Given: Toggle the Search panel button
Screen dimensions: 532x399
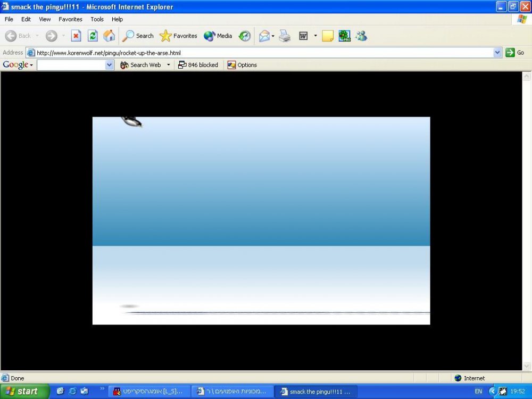Looking at the screenshot, I should pyautogui.click(x=137, y=36).
